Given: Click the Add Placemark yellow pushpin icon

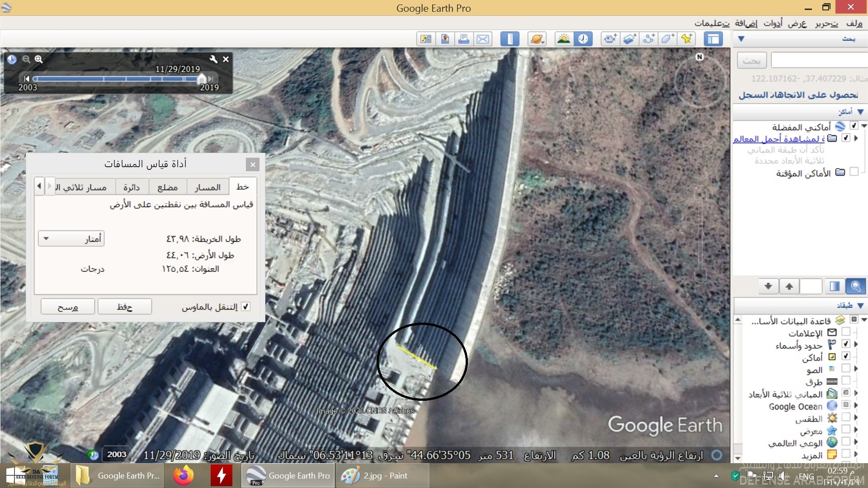Looking at the screenshot, I should coord(687,39).
